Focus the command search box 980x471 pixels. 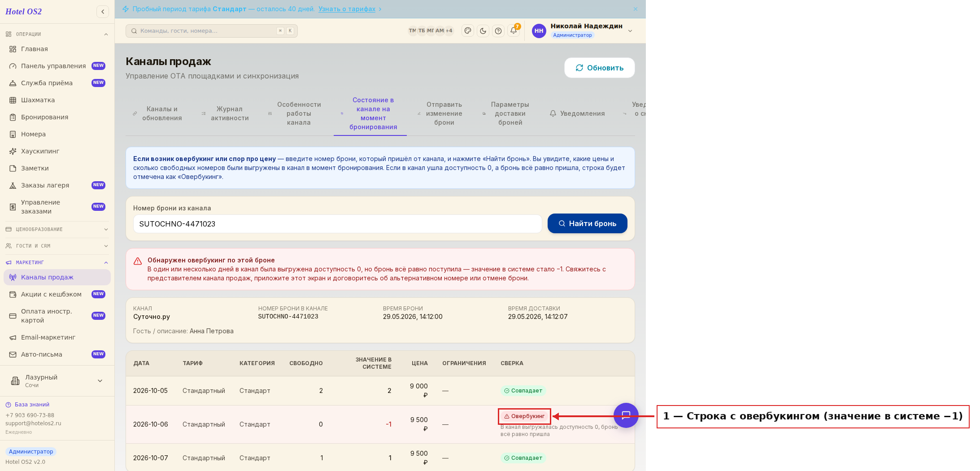211,31
